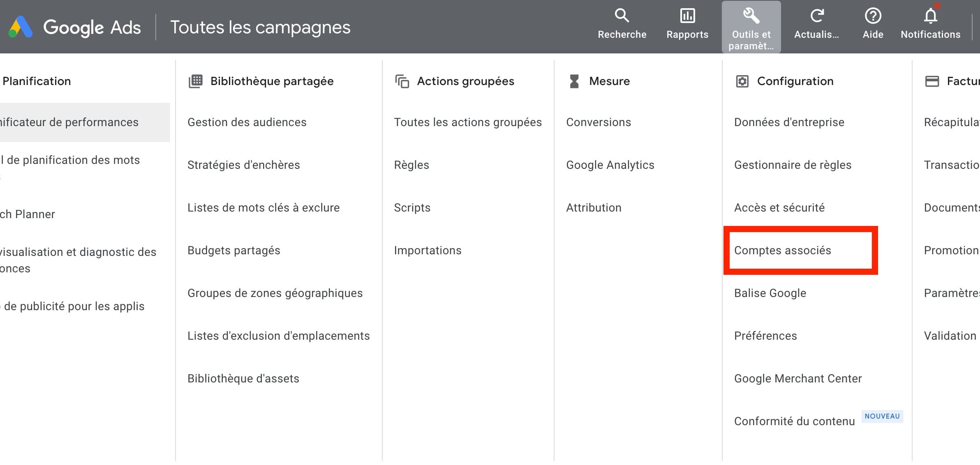Open Attribution
Image resolution: width=980 pixels, height=465 pixels.
[x=594, y=208]
